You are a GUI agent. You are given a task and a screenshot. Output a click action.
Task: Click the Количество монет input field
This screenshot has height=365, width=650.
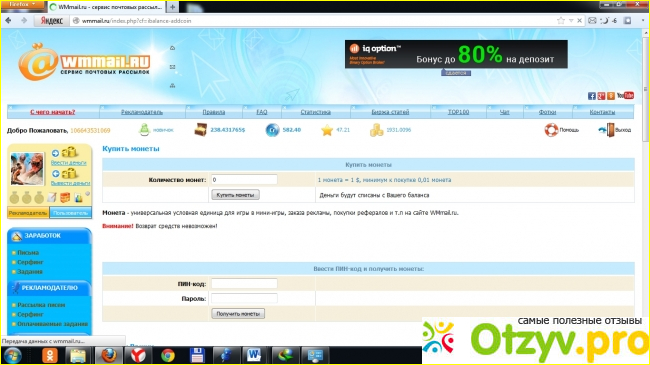244,180
